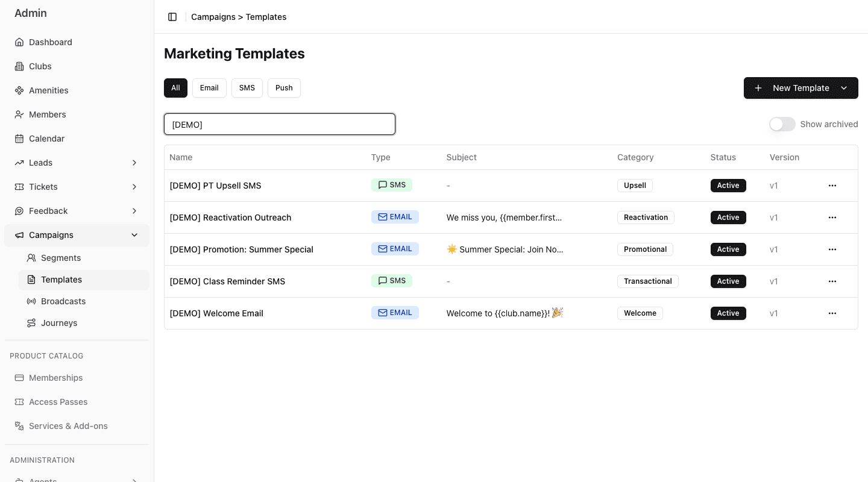The image size is (868, 482).
Task: Click the Dashboard home icon
Action: pyautogui.click(x=19, y=42)
